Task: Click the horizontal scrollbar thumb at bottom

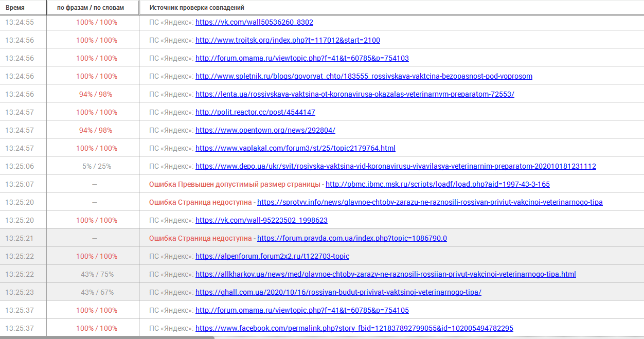Action: click(x=107, y=337)
